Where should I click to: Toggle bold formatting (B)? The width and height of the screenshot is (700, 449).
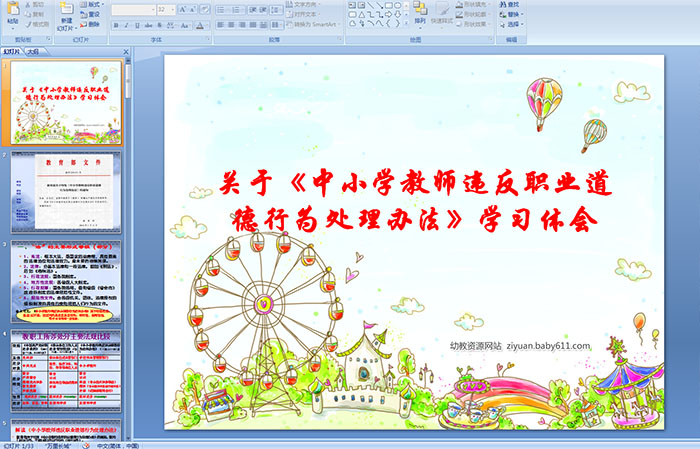[x=116, y=25]
